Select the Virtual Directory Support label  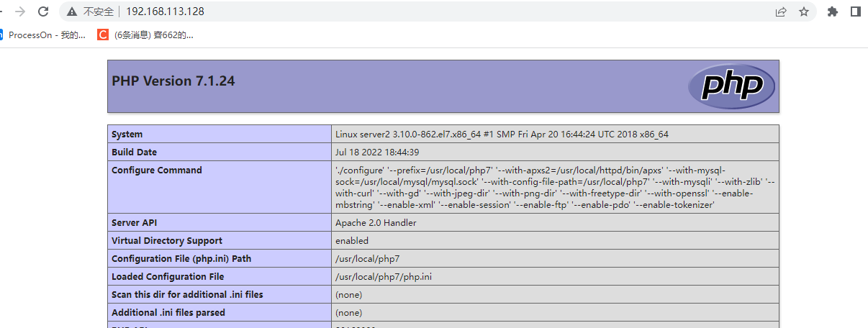click(x=167, y=241)
